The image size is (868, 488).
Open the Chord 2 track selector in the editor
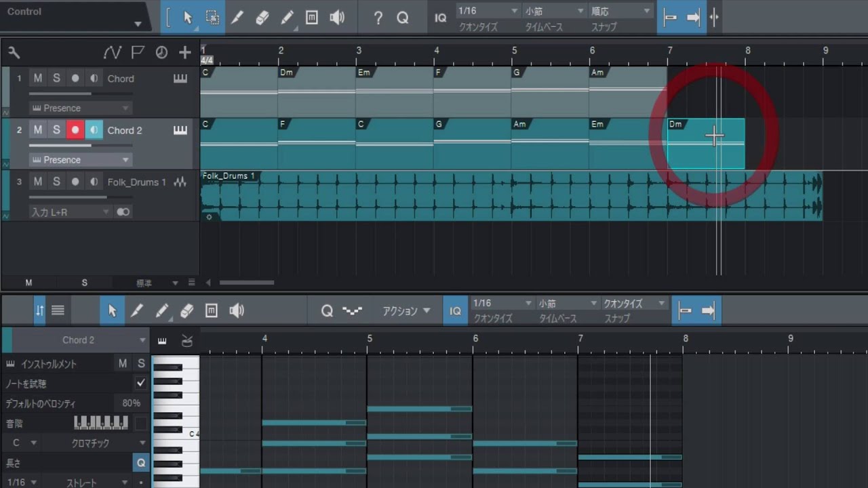(x=81, y=340)
